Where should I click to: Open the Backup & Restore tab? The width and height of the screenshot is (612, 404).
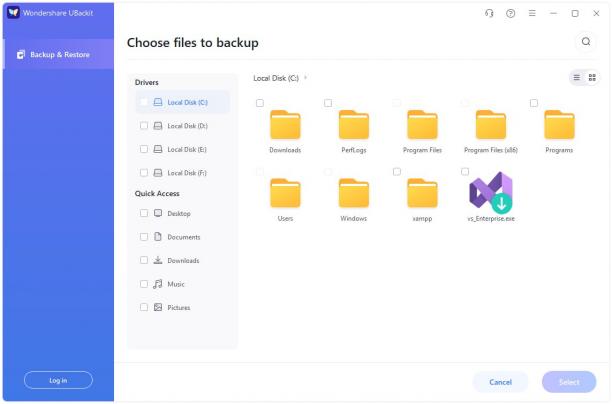[59, 54]
